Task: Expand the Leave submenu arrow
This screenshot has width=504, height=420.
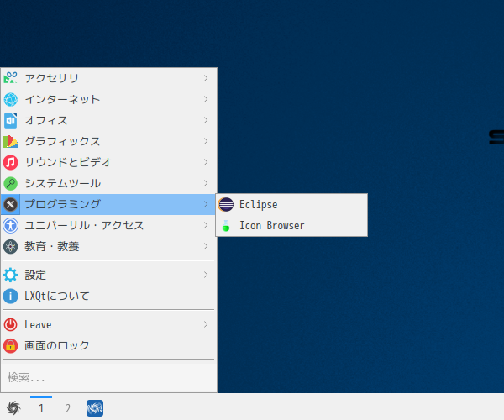Action: pyautogui.click(x=206, y=324)
